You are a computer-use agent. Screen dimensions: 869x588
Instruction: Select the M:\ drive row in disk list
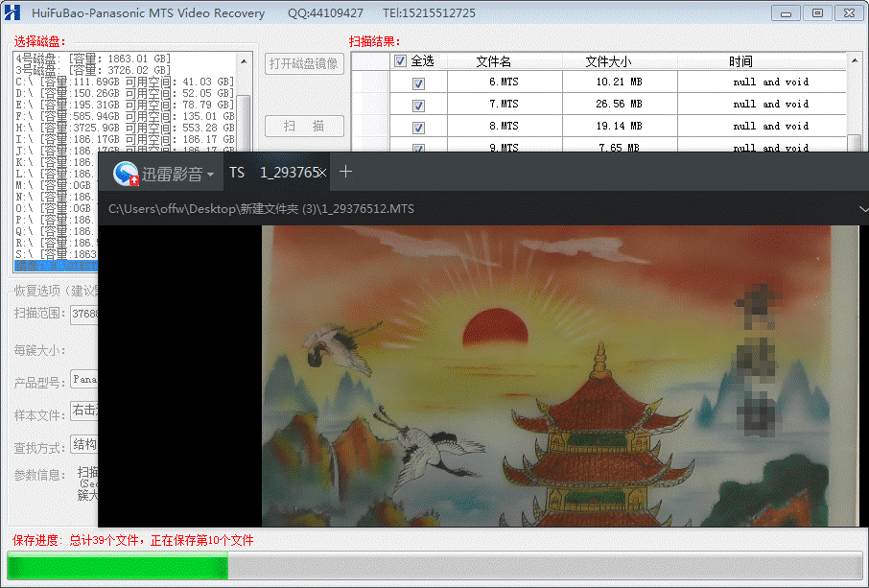pos(56,185)
